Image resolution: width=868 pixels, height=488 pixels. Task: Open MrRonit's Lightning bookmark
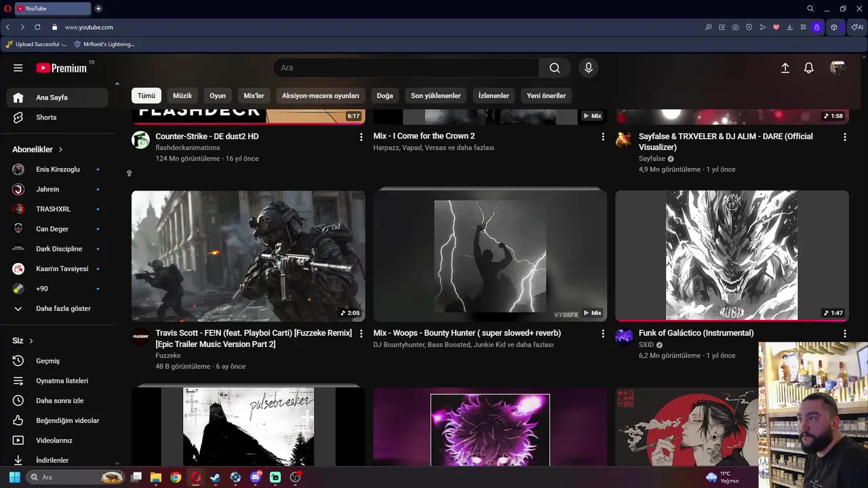[x=104, y=44]
